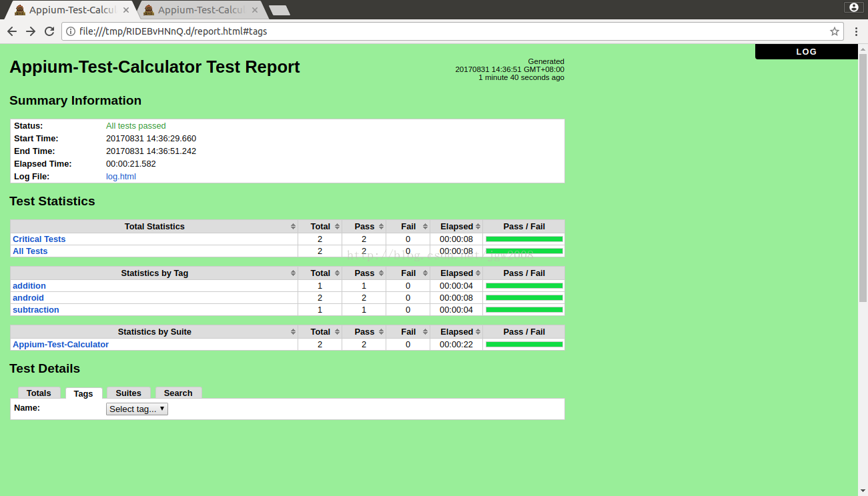
Task: Click Test Details section heading
Action: coord(45,369)
